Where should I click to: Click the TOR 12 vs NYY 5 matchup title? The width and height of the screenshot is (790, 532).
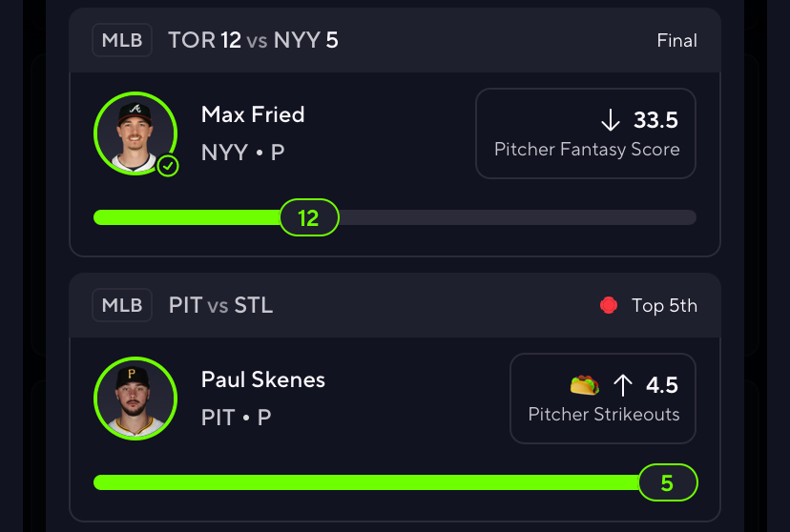(x=253, y=40)
